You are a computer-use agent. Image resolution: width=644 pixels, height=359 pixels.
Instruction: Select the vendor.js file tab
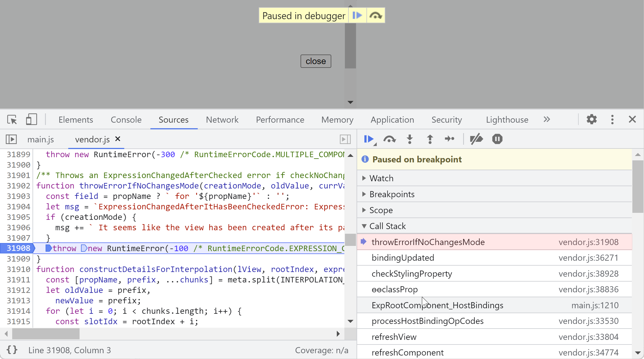(x=92, y=139)
